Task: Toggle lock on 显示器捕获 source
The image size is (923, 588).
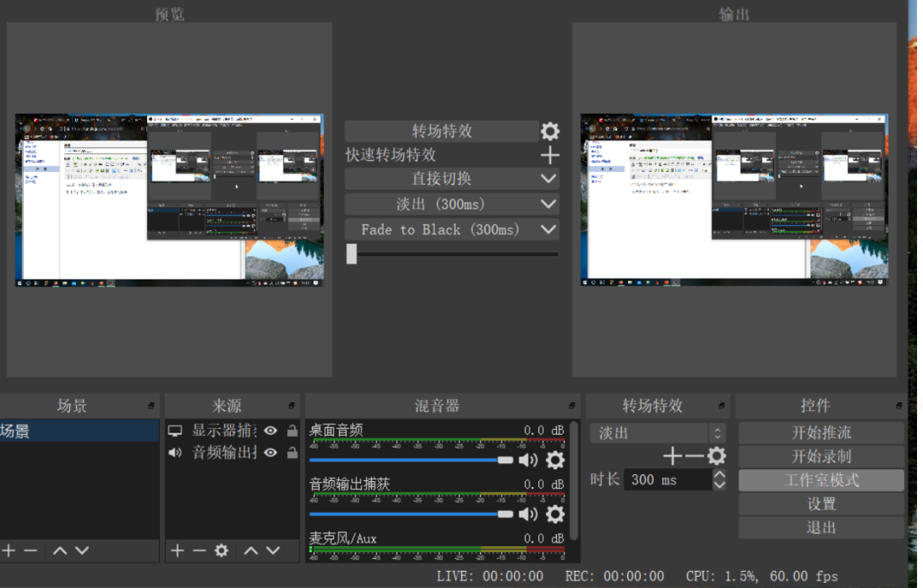Action: (292, 430)
